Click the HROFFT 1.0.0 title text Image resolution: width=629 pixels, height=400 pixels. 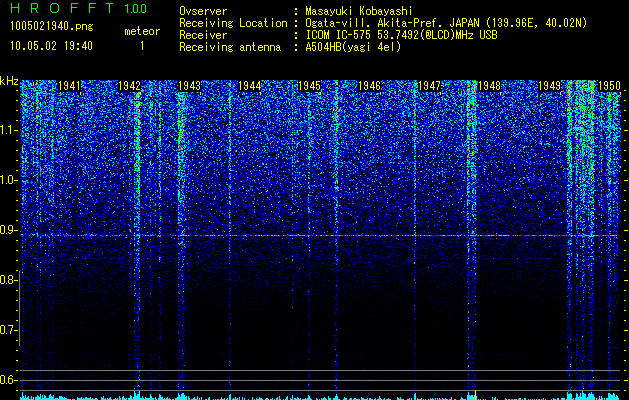79,8
